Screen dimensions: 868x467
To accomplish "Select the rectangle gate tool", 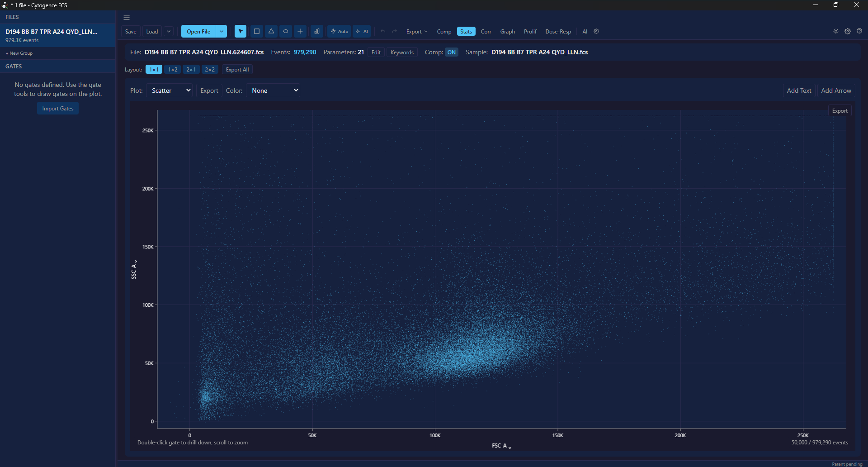I will 257,31.
